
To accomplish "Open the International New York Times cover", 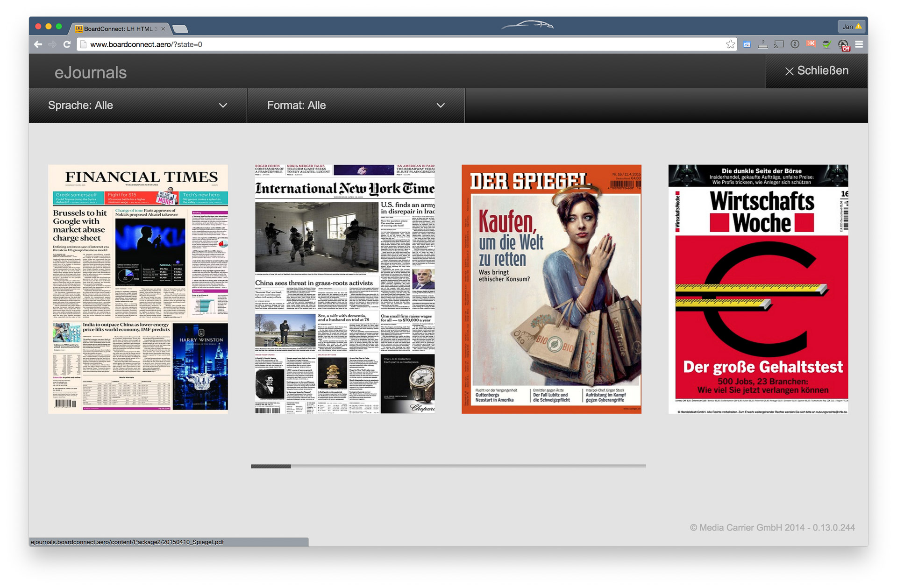I will 345,289.
